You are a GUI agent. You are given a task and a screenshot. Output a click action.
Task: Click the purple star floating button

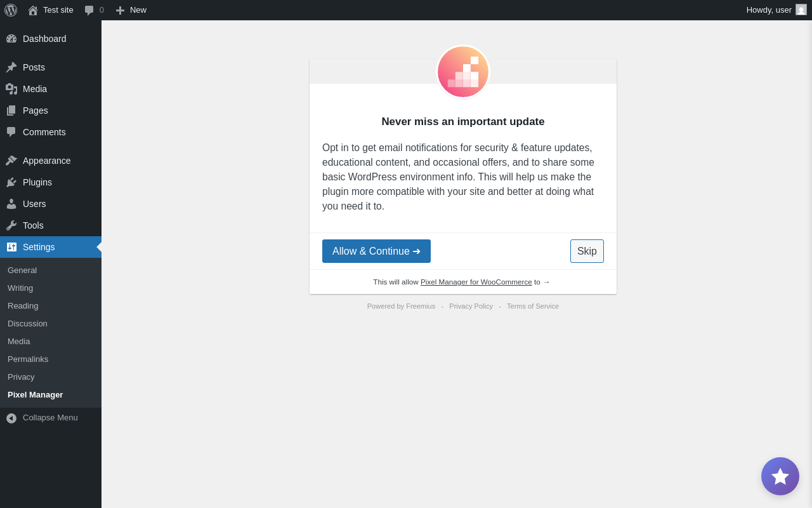point(780,476)
